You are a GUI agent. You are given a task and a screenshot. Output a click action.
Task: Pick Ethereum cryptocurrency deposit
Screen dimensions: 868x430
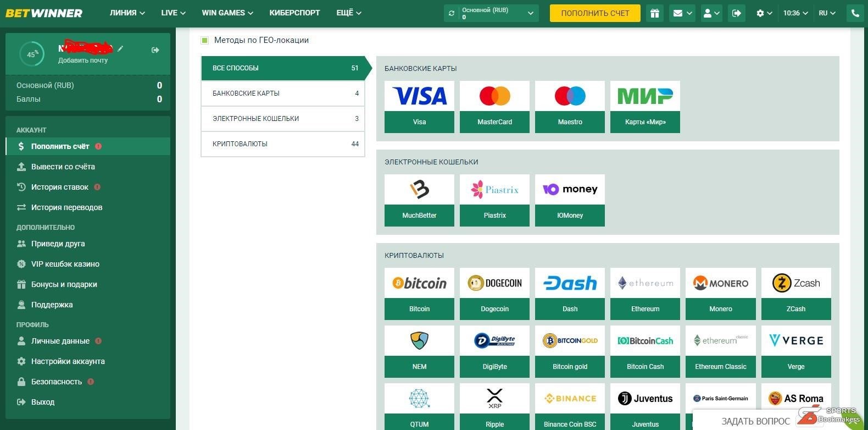645,294
